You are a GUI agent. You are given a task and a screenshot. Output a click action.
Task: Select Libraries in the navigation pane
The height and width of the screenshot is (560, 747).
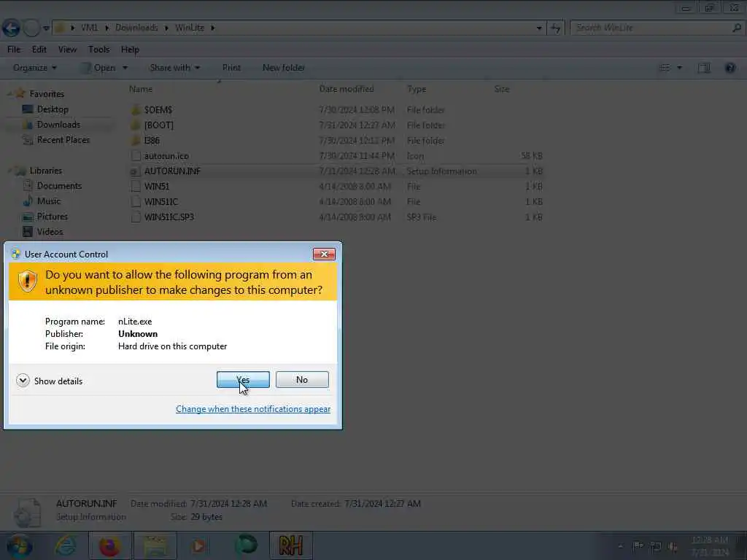46,171
